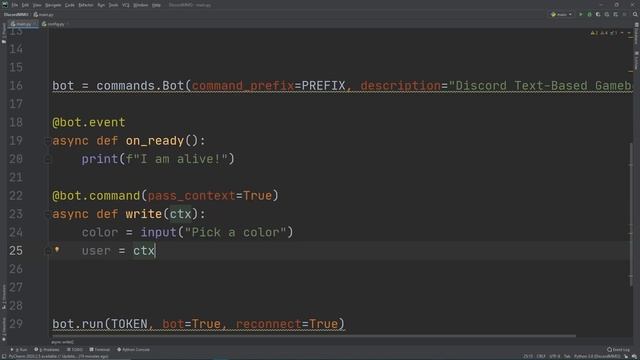Screen dimensions: 640x360
Task: Click the next highlighted error arrow
Action: coord(629,33)
